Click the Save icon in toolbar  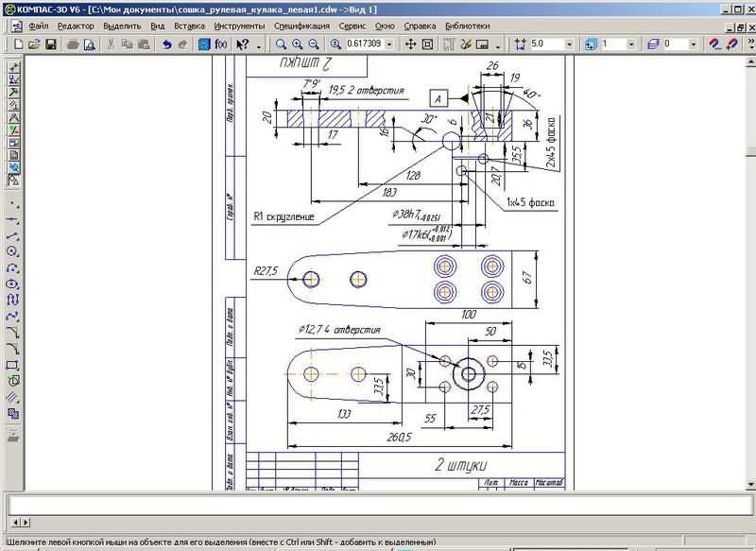[x=51, y=44]
